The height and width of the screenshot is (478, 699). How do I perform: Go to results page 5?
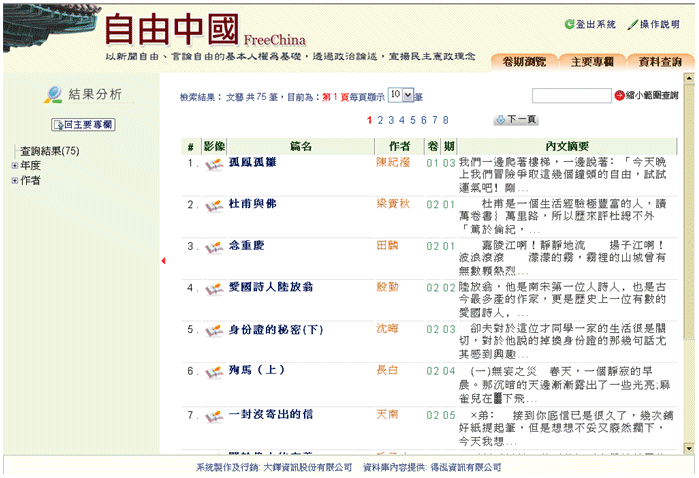click(403, 120)
